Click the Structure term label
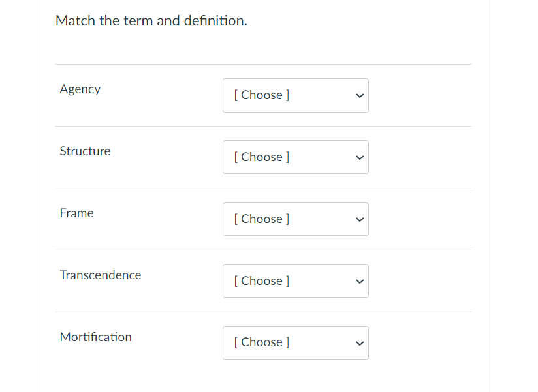The image size is (538, 392). (x=85, y=151)
